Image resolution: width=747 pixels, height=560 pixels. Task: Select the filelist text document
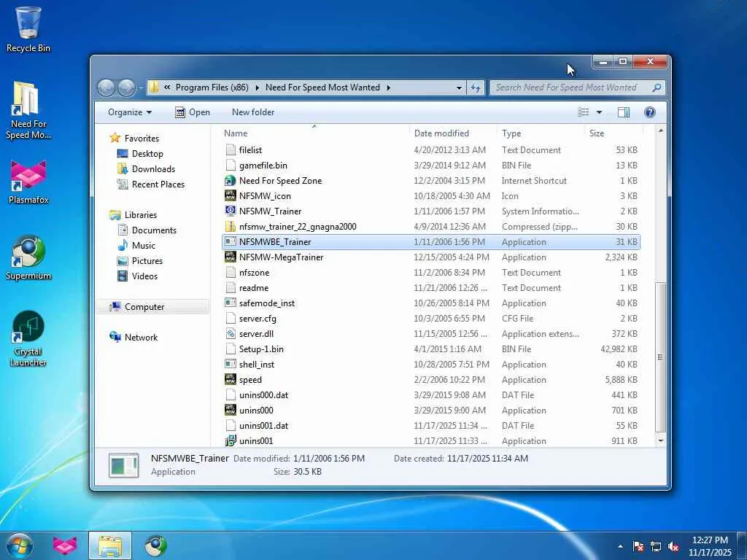click(431, 150)
